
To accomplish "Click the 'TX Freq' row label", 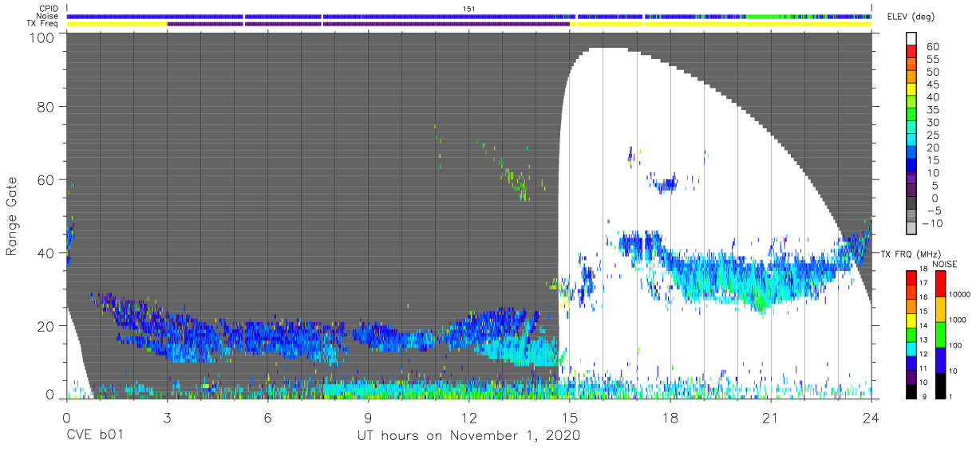I will pyautogui.click(x=43, y=24).
